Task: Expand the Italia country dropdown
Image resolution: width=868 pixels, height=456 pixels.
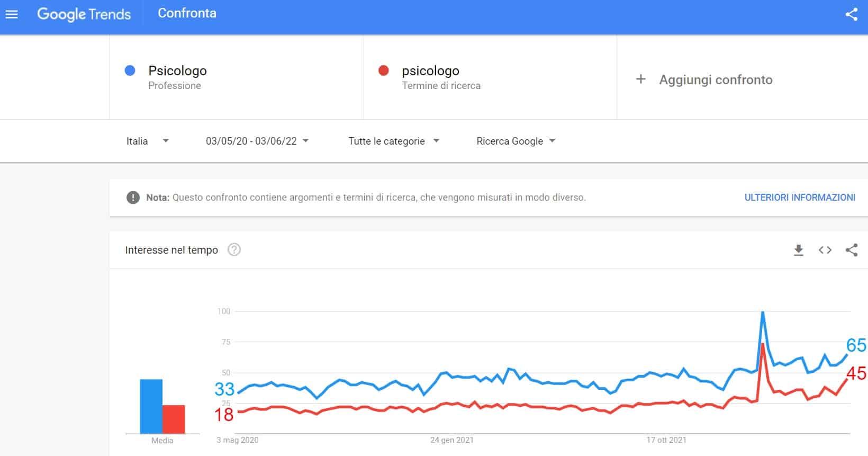Action: (148, 141)
